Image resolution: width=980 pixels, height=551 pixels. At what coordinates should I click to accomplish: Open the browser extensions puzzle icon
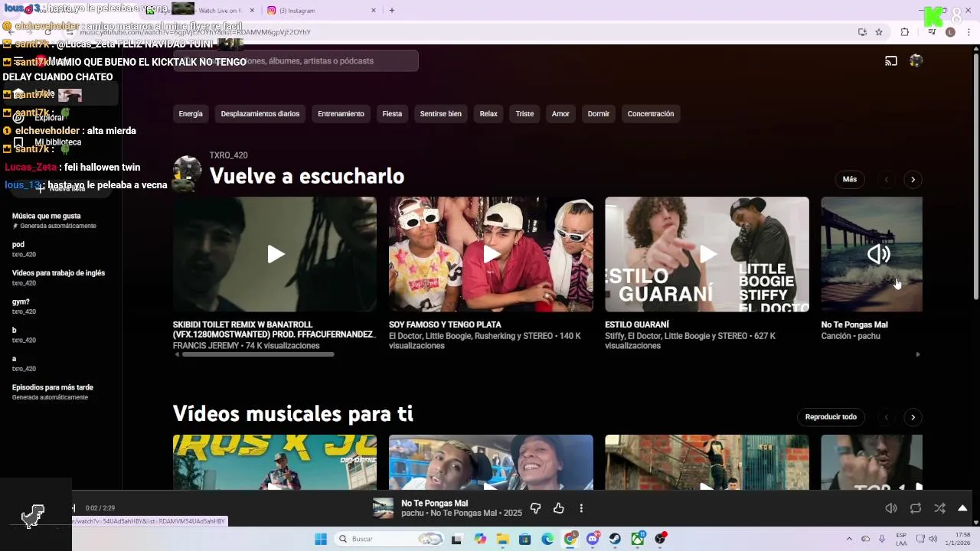[905, 32]
